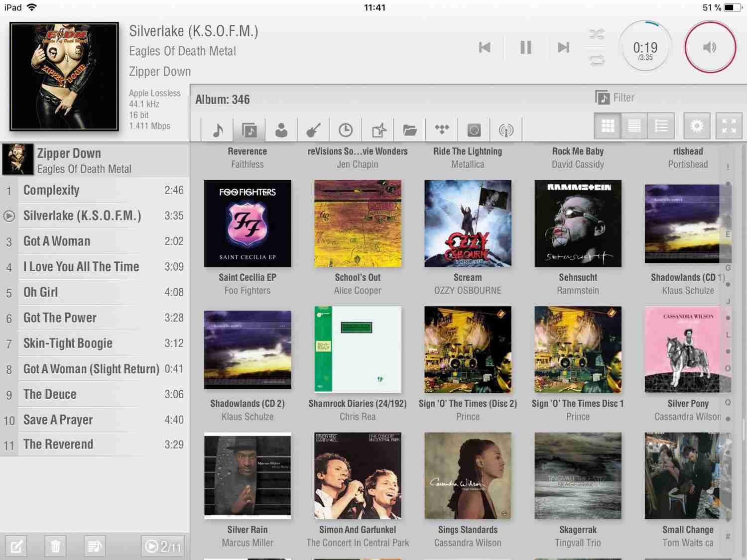
Task: Expand browser to full screen
Action: (x=729, y=126)
